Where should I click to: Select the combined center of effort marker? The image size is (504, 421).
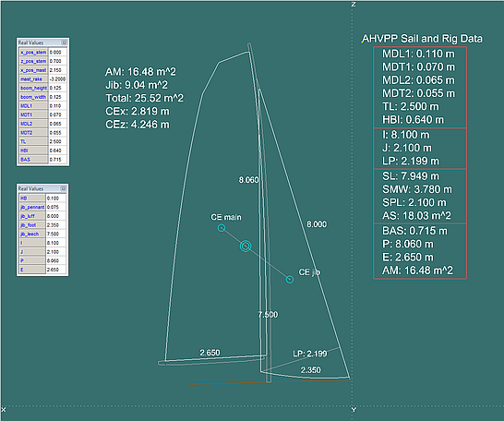(246, 246)
